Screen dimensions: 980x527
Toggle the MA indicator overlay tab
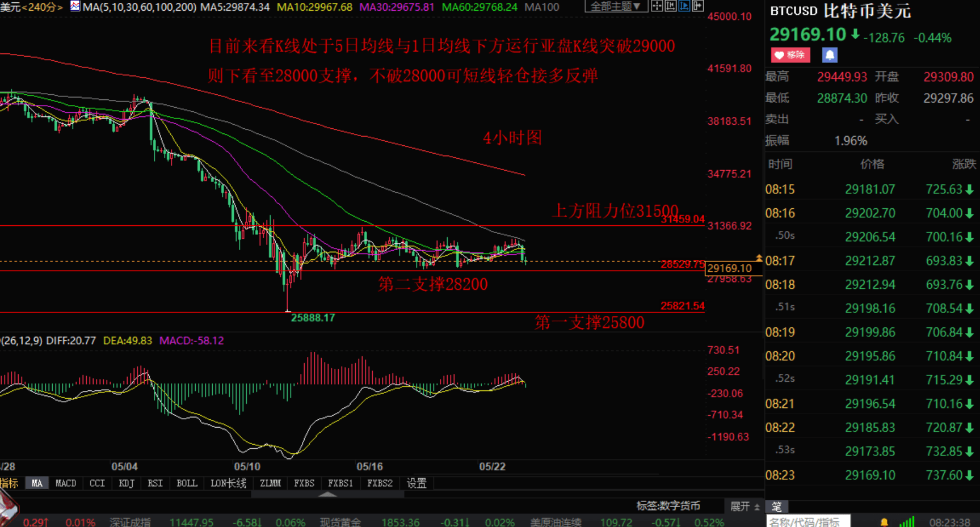(37, 483)
